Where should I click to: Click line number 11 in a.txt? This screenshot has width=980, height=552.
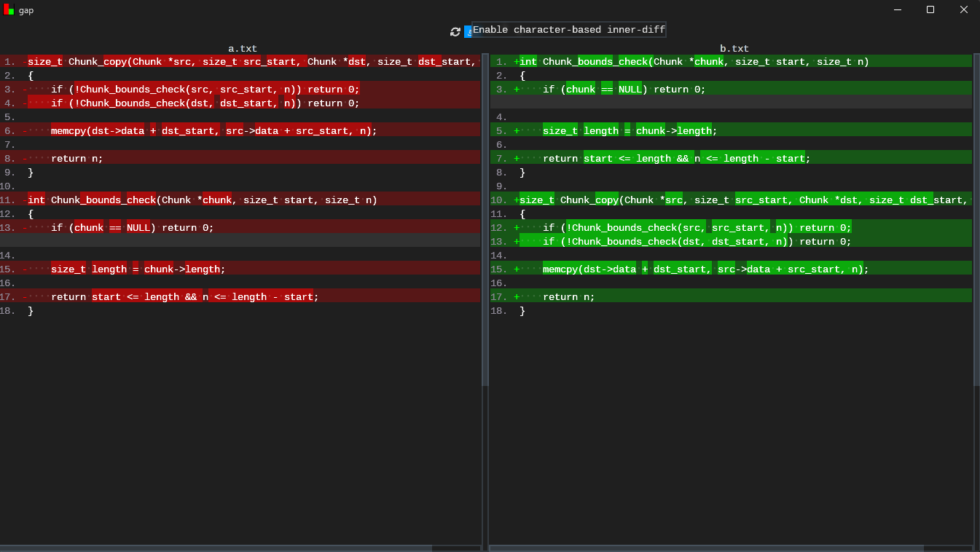[9, 200]
